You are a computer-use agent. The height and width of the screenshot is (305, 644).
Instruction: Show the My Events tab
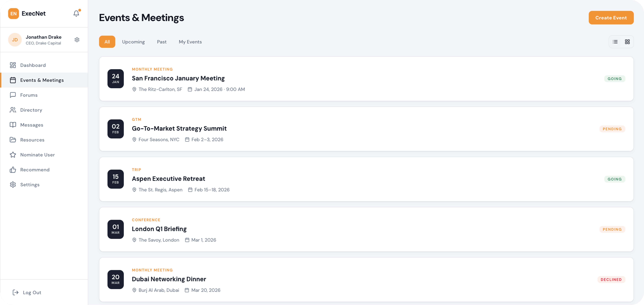pyautogui.click(x=190, y=42)
